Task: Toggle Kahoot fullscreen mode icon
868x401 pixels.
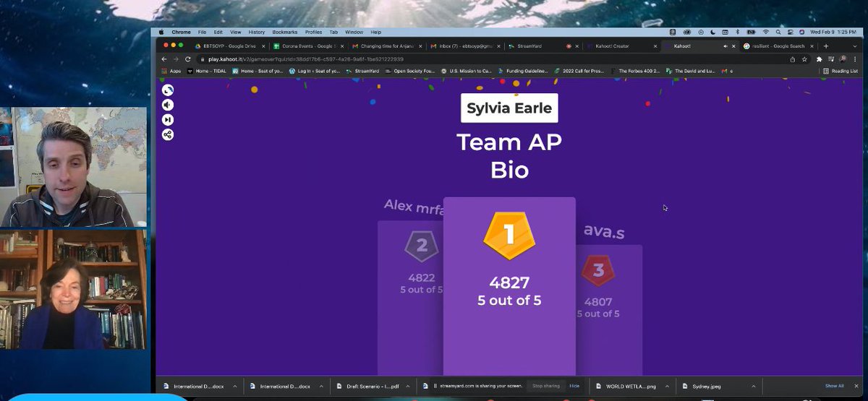Action: pyautogui.click(x=168, y=90)
